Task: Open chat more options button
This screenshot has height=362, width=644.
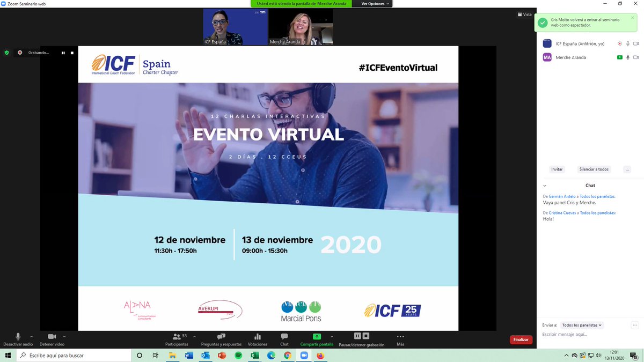Action: 635,325
